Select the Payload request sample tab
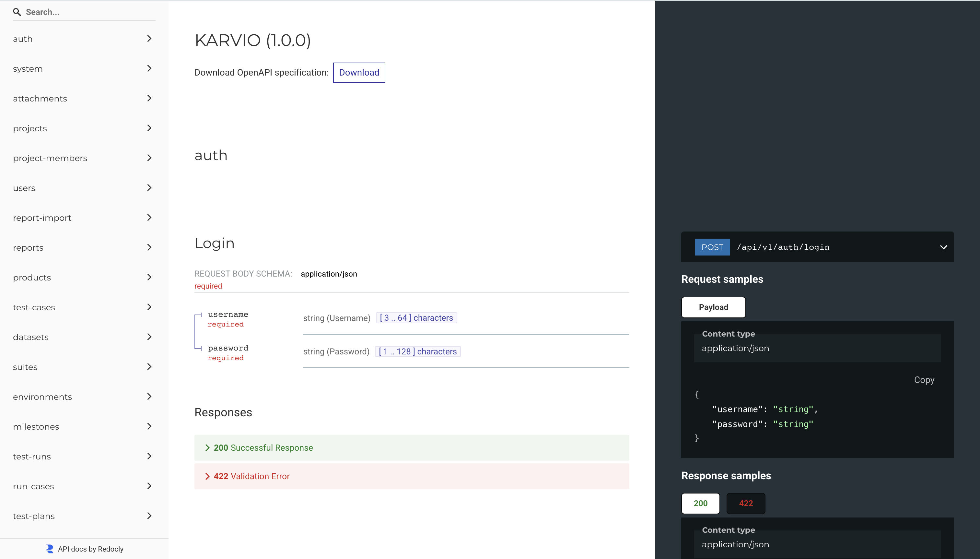This screenshot has width=980, height=559. [713, 307]
